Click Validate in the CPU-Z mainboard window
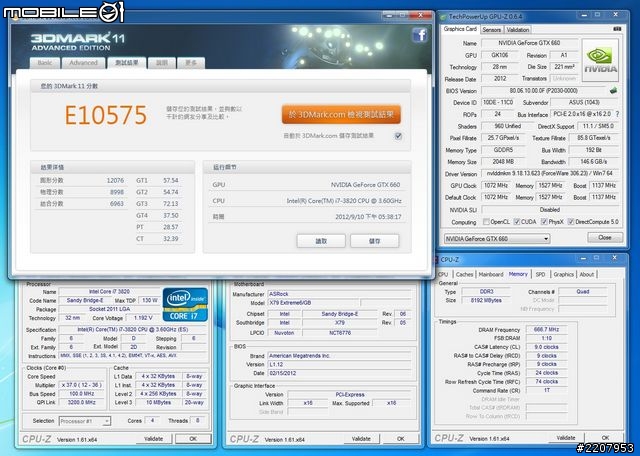 [361, 439]
